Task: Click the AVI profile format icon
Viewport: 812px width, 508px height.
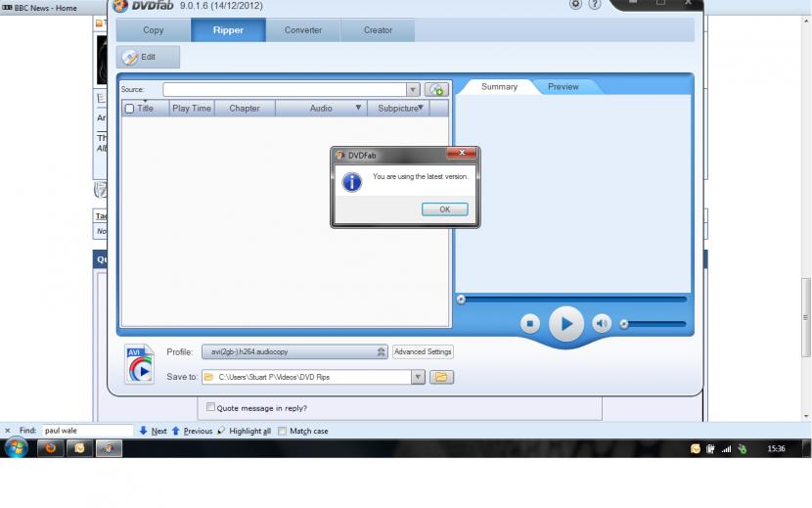Action: (139, 363)
